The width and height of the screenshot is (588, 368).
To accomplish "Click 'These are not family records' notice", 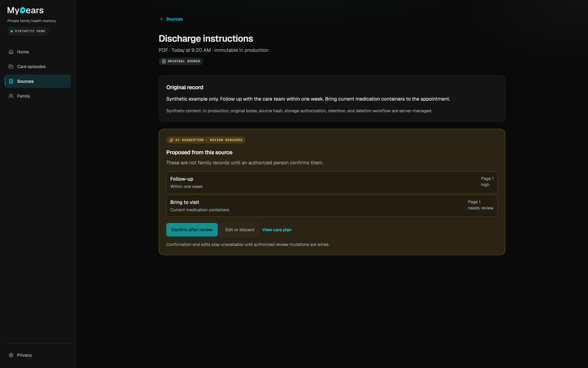I will 244,163.
